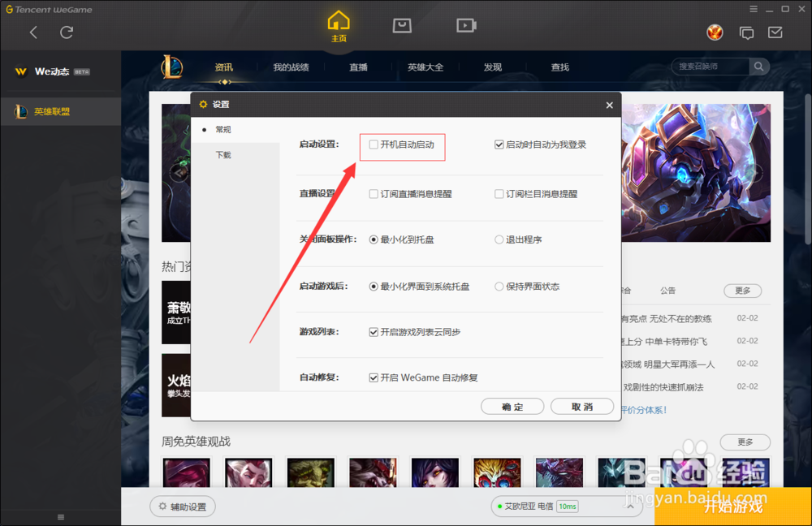Viewport: 812px width, 526px height.
Task: Open the mail notification icon
Action: click(x=775, y=32)
